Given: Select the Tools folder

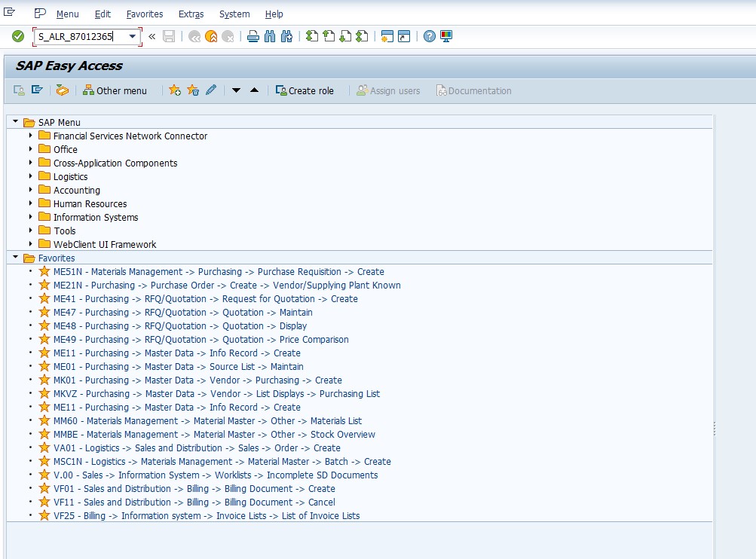Looking at the screenshot, I should 65,231.
